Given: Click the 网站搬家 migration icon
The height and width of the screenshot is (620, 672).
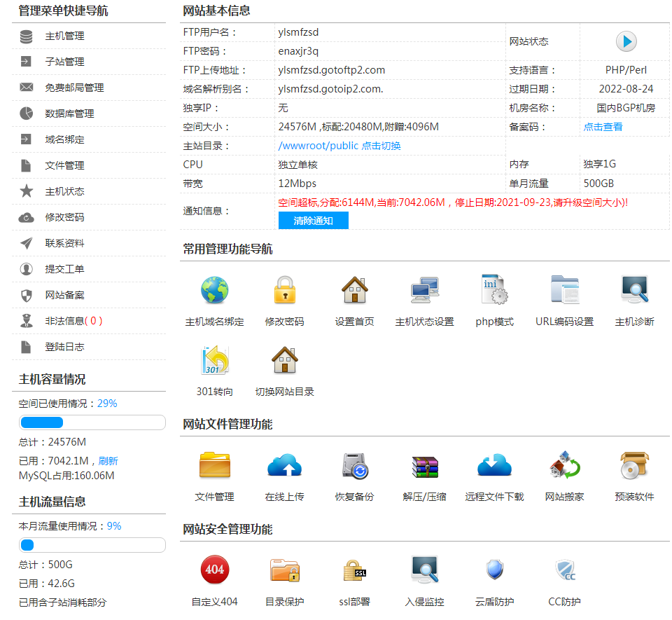Looking at the screenshot, I should [x=564, y=465].
